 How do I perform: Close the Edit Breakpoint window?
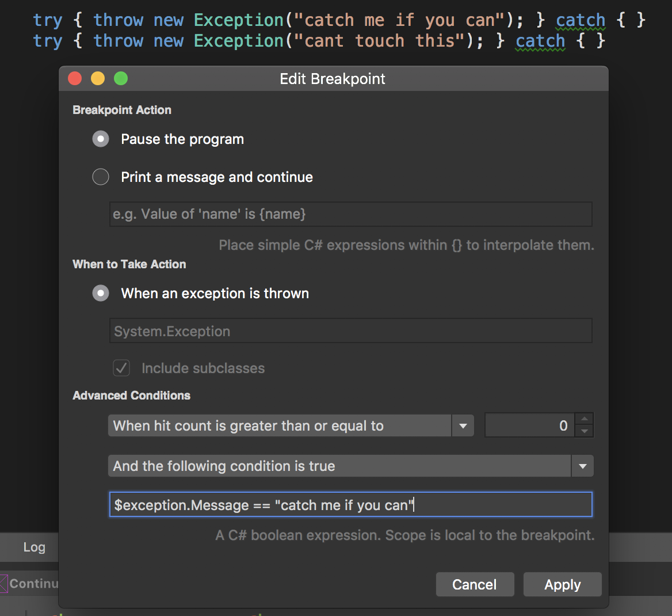click(75, 78)
